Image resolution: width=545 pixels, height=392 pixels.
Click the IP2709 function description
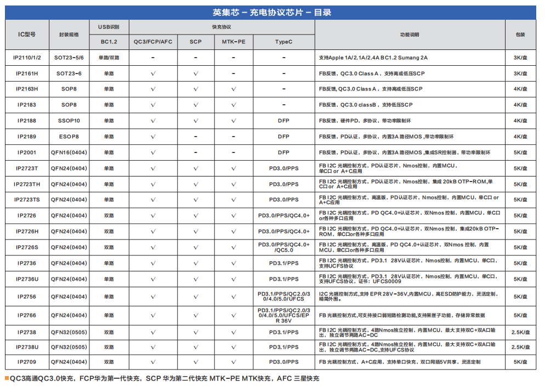pos(399,362)
